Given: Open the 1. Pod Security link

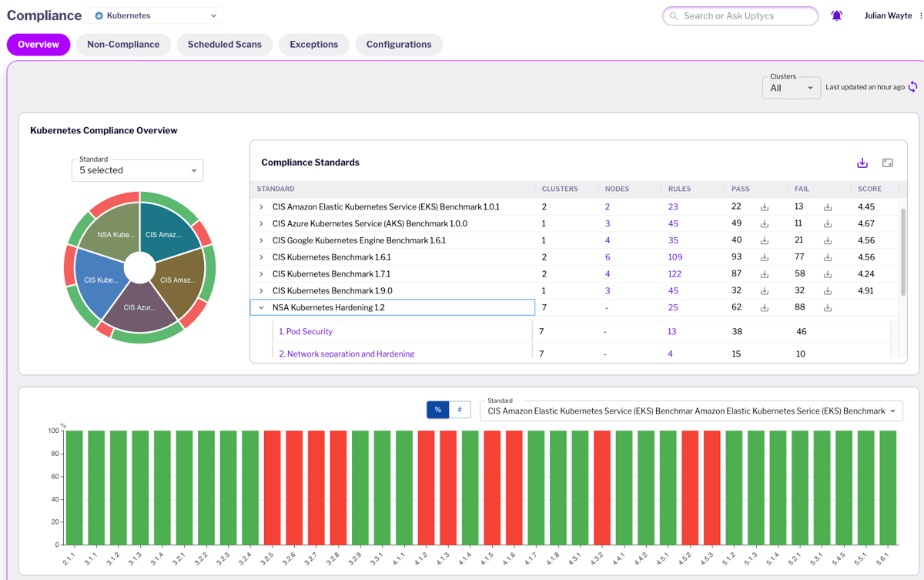Looking at the screenshot, I should [306, 332].
